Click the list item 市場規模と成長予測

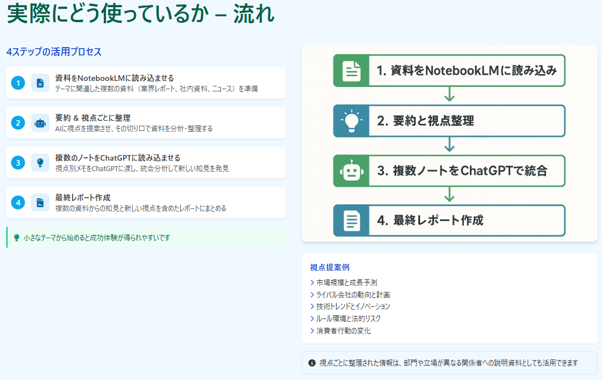tap(346, 283)
